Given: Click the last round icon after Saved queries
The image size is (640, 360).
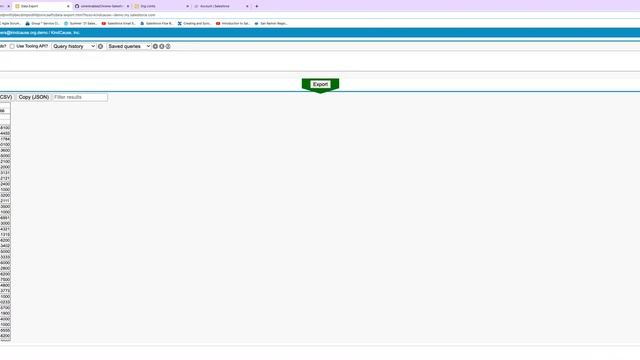Looking at the screenshot, I should pyautogui.click(x=168, y=47).
